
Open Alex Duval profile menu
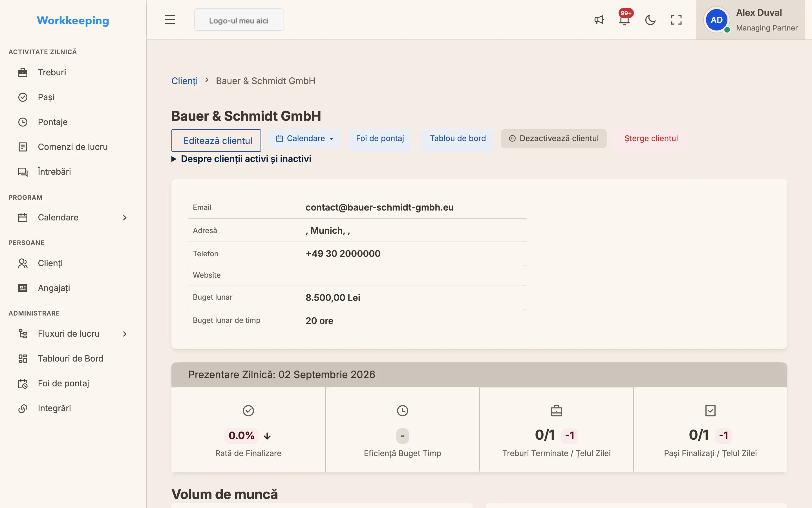[751, 20]
